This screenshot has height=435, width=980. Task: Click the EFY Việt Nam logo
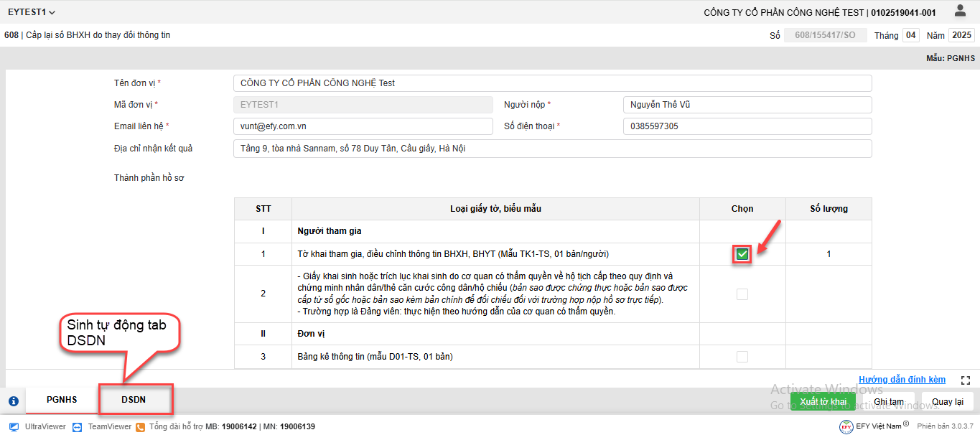[846, 426]
